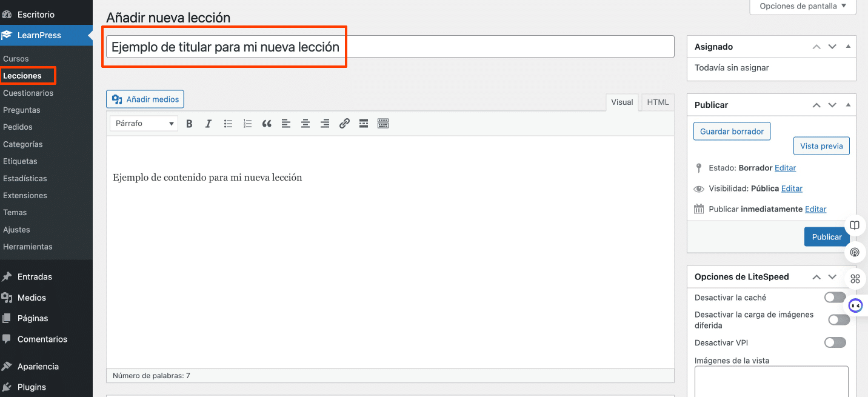Switch to the HTML editor tab
Image resolution: width=868 pixels, height=397 pixels.
click(658, 102)
